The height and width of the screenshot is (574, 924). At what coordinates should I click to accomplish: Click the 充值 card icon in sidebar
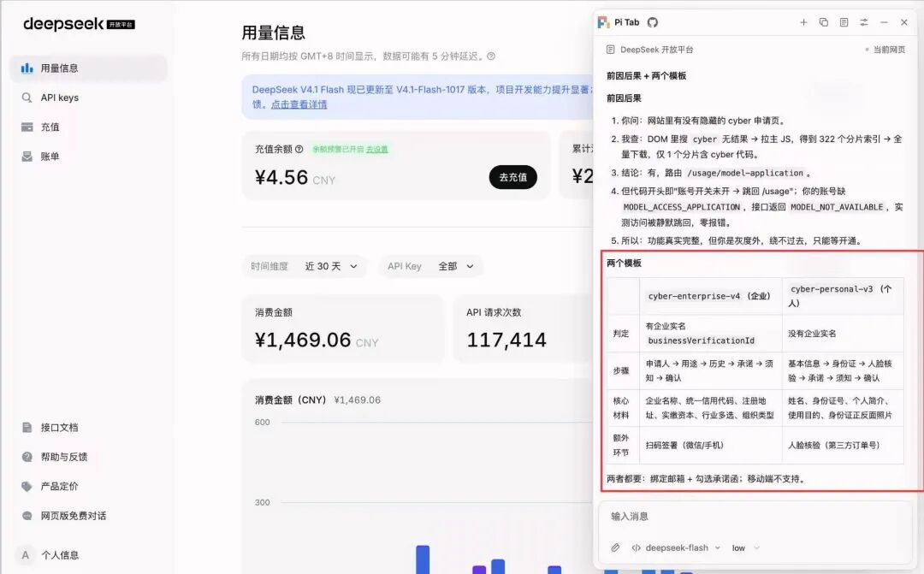tap(27, 127)
